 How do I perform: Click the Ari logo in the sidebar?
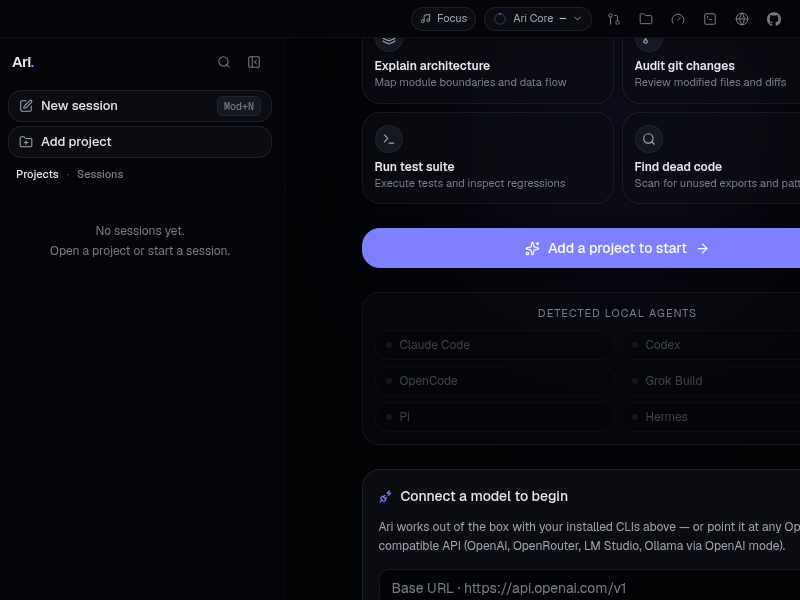pos(23,62)
